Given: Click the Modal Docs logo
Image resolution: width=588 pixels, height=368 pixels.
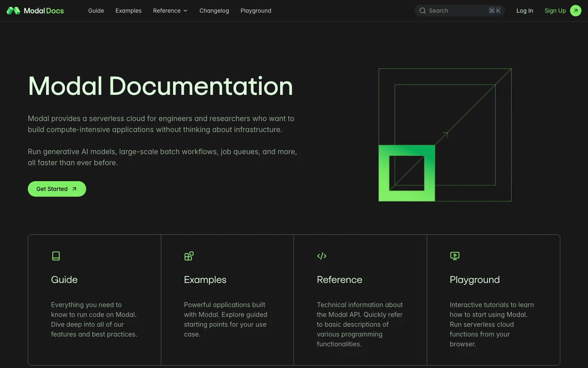Looking at the screenshot, I should [x=35, y=11].
